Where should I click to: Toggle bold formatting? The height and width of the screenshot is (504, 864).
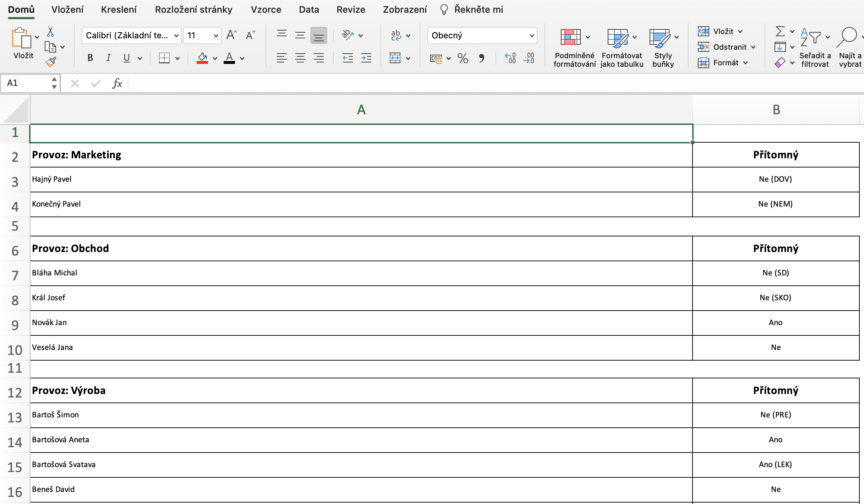90,58
